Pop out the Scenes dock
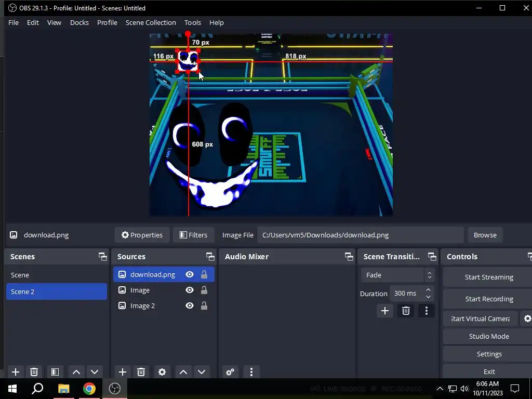This screenshot has height=399, width=532. (x=102, y=257)
